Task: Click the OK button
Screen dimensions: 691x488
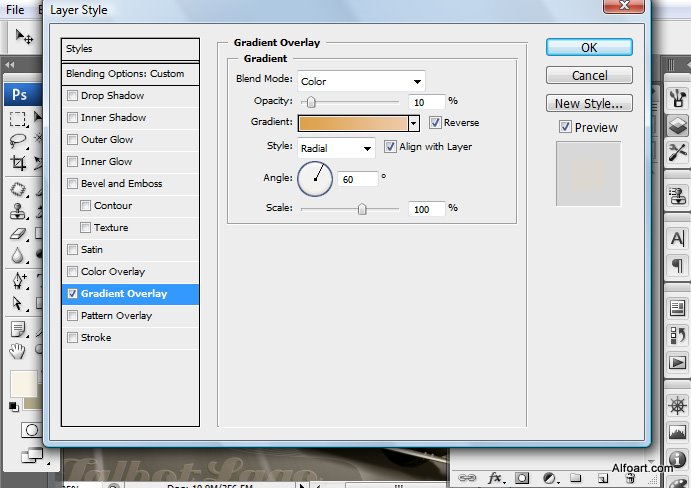Action: click(x=589, y=47)
